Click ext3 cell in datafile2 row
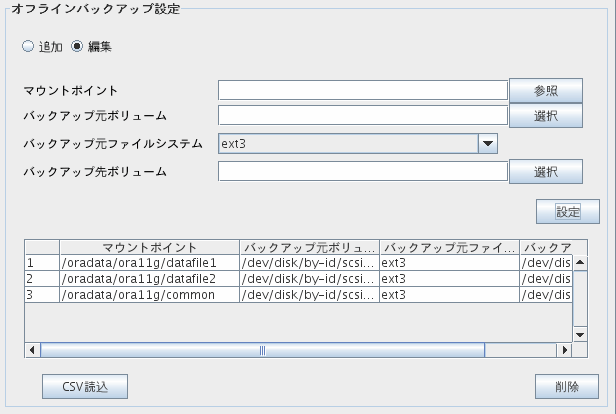616x414 pixels. click(x=449, y=279)
